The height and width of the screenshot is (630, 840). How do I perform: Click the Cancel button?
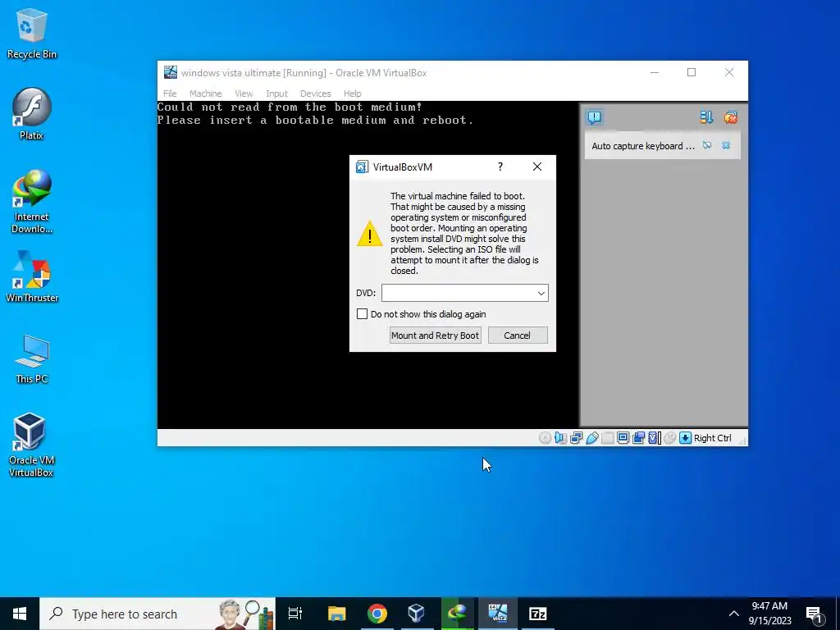(x=518, y=336)
